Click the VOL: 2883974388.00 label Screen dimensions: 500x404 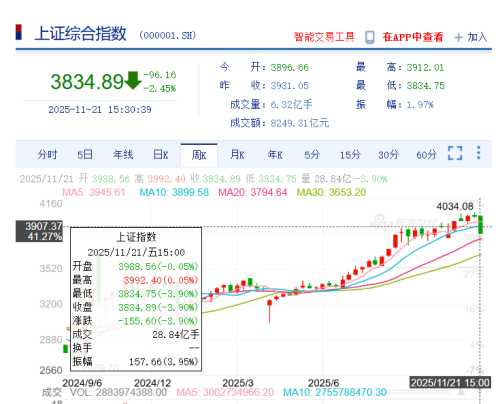(118, 392)
